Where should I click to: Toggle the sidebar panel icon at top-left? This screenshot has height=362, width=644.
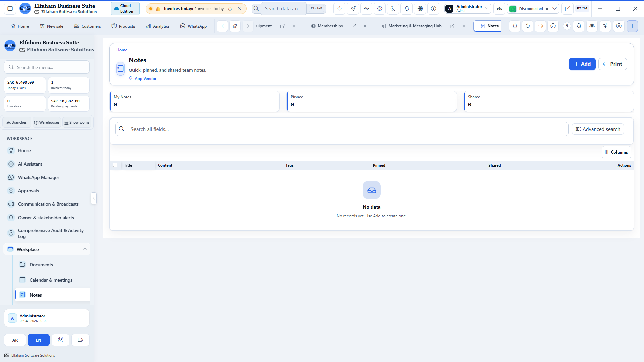tap(10, 9)
